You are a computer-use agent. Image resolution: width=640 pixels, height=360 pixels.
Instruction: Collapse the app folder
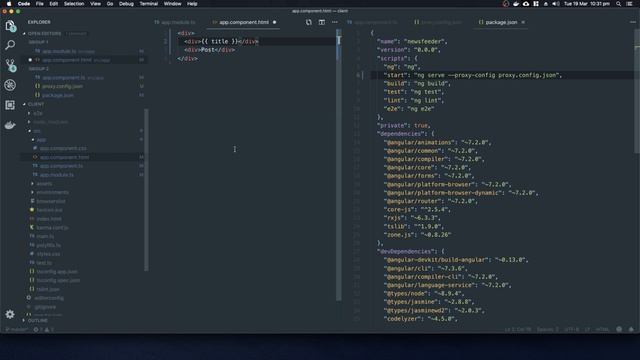click(x=41, y=140)
